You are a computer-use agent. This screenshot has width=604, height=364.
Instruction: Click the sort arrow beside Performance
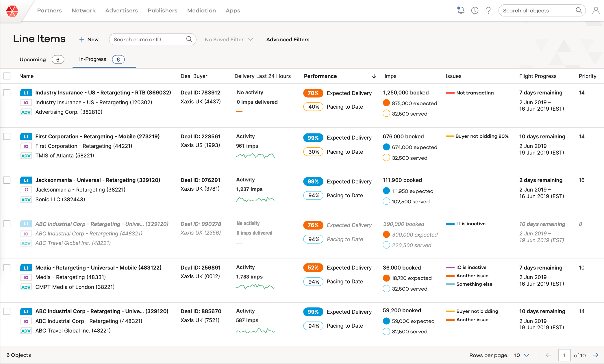click(374, 76)
